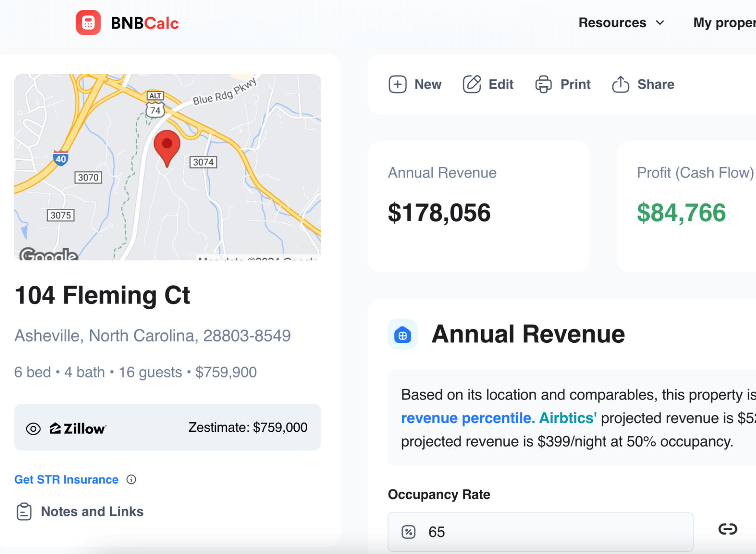Expand the Resources dropdown chevron
756x554 pixels.
click(x=660, y=22)
